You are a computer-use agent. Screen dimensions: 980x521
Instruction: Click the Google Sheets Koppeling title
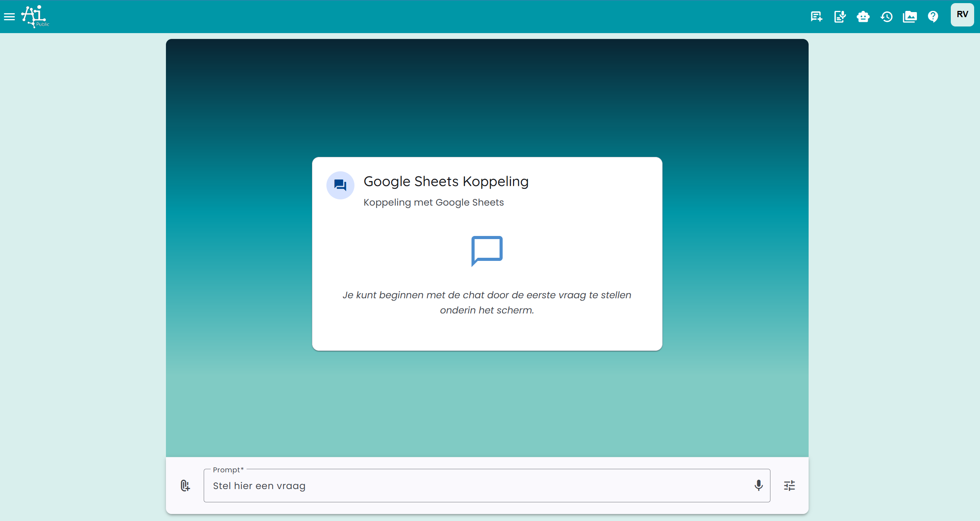446,181
